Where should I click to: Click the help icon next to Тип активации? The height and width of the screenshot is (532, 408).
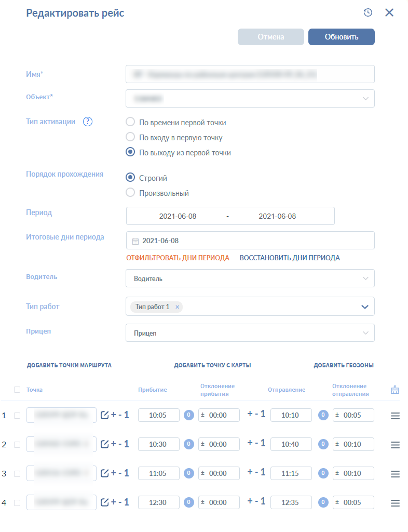[x=88, y=122]
